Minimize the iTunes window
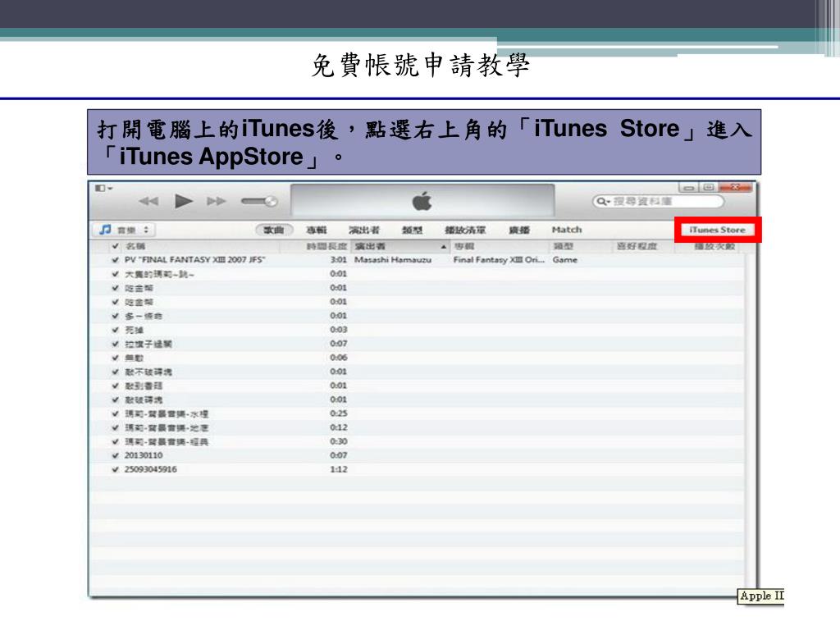 pos(689,188)
